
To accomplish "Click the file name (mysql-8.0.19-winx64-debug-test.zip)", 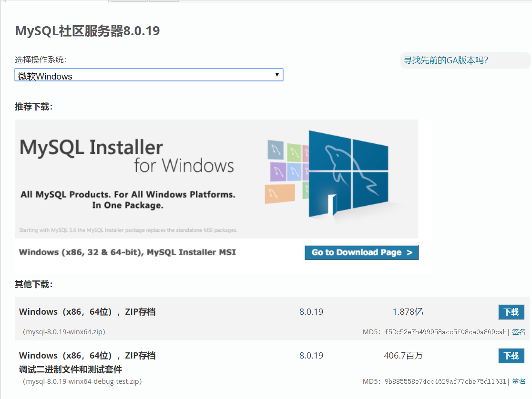I will (x=82, y=381).
